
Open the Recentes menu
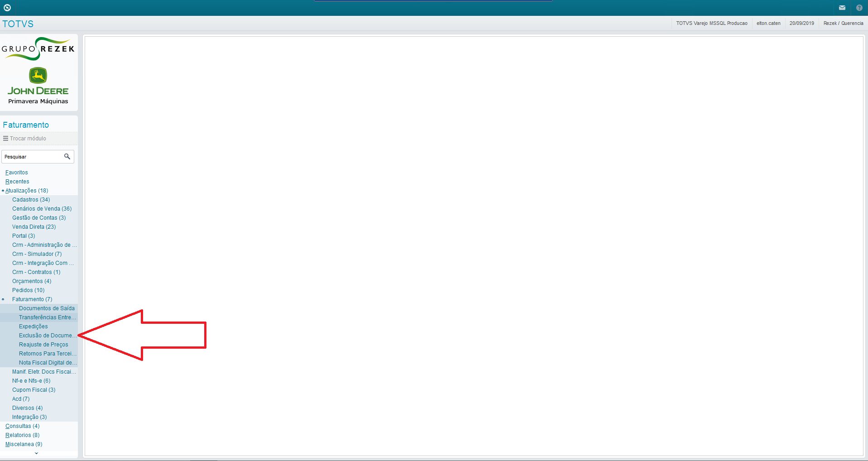click(x=17, y=182)
